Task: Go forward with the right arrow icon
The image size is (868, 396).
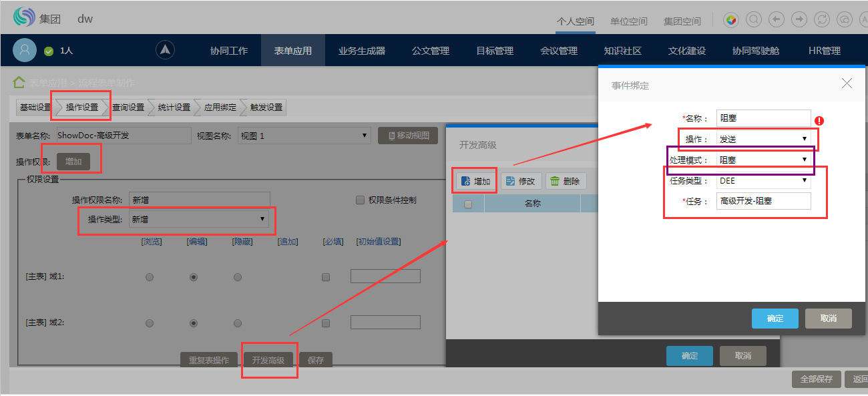Action: click(799, 19)
